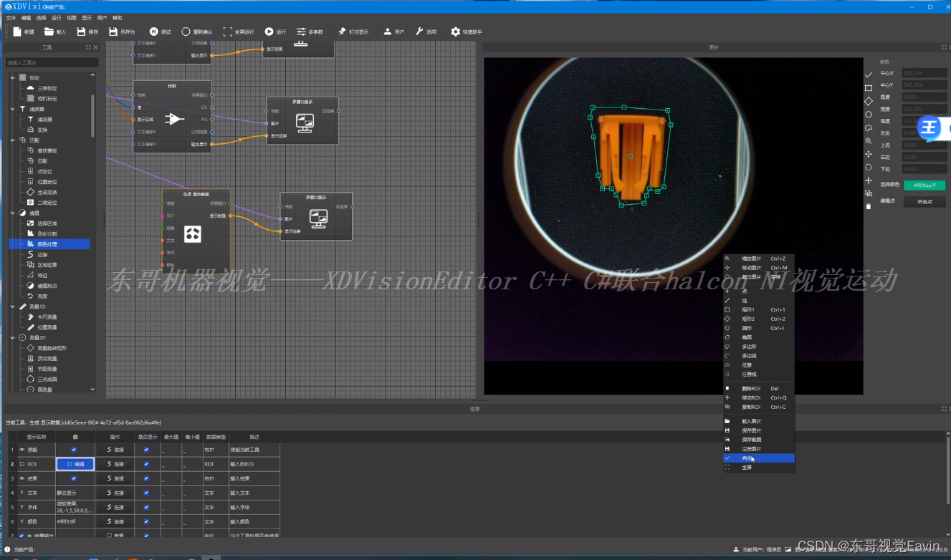Screen dimensions: 951x560
Task: Select the polygon ROI tool in image sidebar
Action: pos(869,127)
